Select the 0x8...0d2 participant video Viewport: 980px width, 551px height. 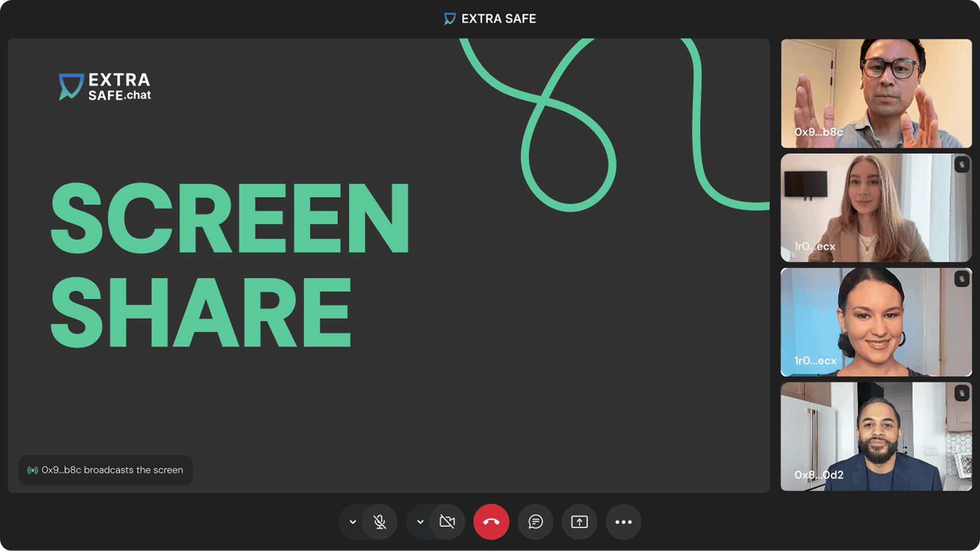876,436
